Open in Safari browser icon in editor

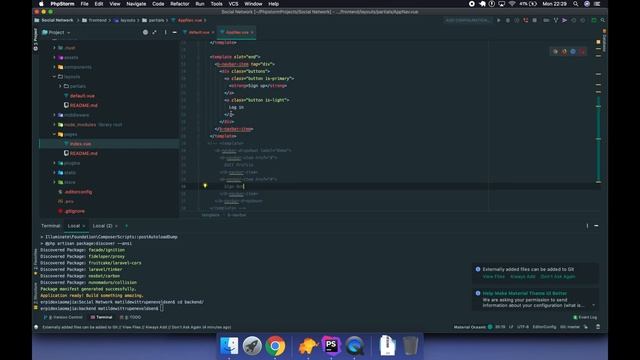573,52
